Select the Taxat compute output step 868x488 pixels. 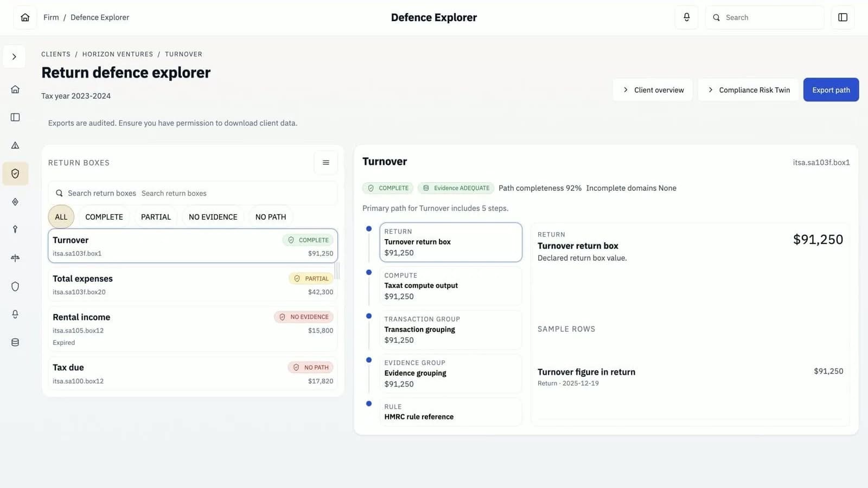[x=450, y=286]
